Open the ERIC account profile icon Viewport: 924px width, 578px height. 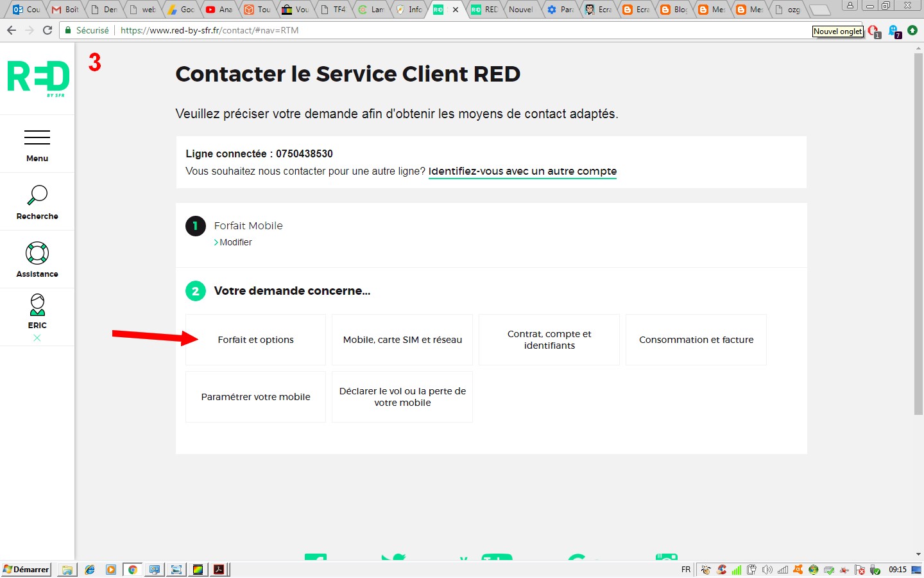[x=37, y=311]
